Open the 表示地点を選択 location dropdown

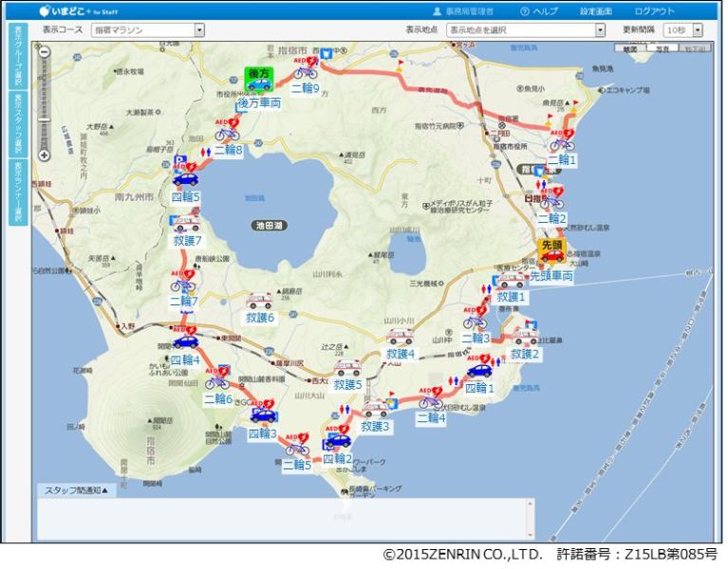point(526,30)
